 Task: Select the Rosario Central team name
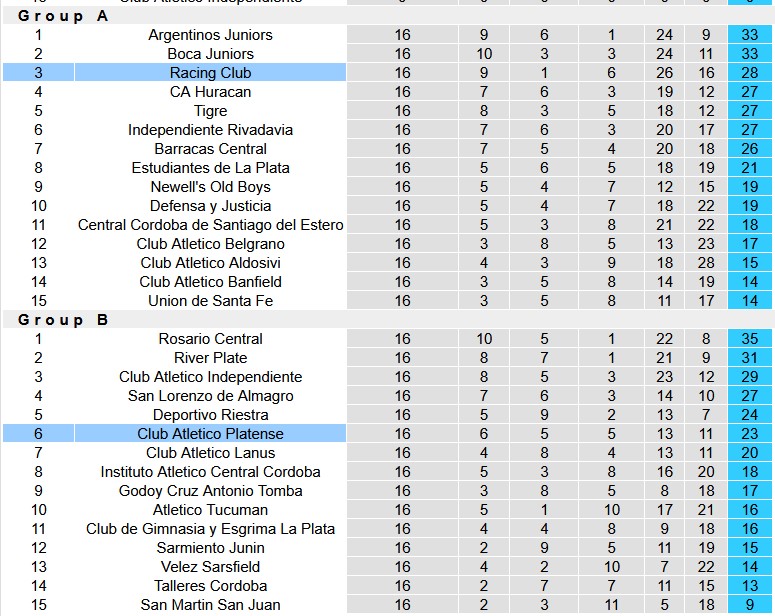[210, 339]
